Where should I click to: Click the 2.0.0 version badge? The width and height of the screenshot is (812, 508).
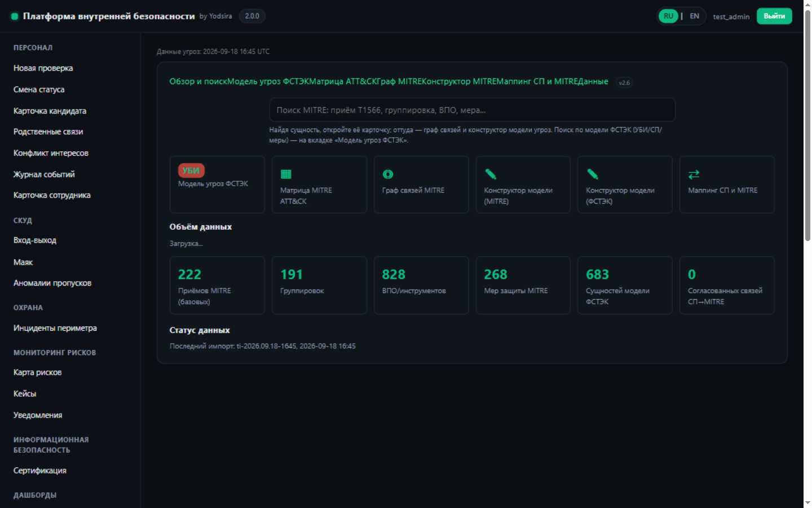click(x=252, y=16)
